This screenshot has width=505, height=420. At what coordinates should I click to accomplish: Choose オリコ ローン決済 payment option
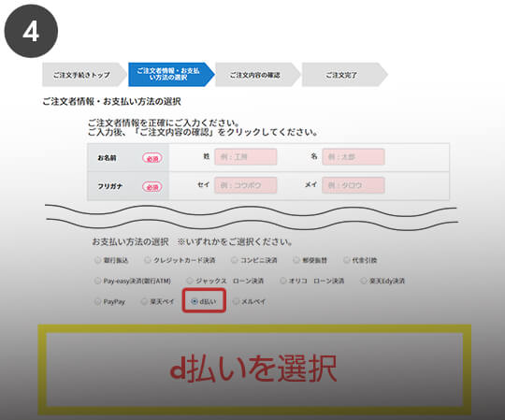point(282,281)
